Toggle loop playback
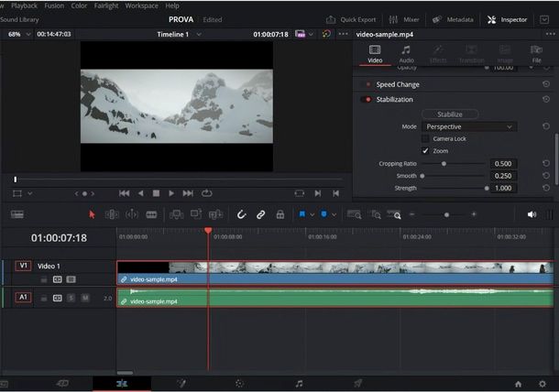Screen dimensions: 559x392 point(207,193)
